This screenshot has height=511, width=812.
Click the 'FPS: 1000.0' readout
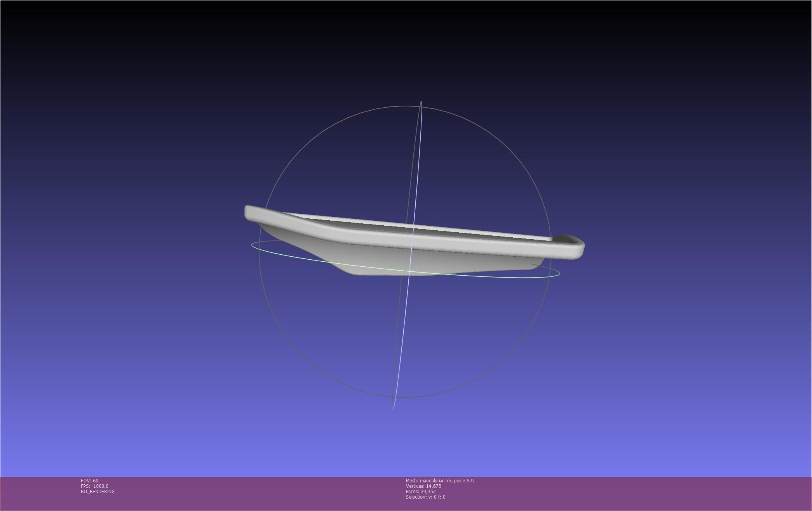tap(95, 486)
